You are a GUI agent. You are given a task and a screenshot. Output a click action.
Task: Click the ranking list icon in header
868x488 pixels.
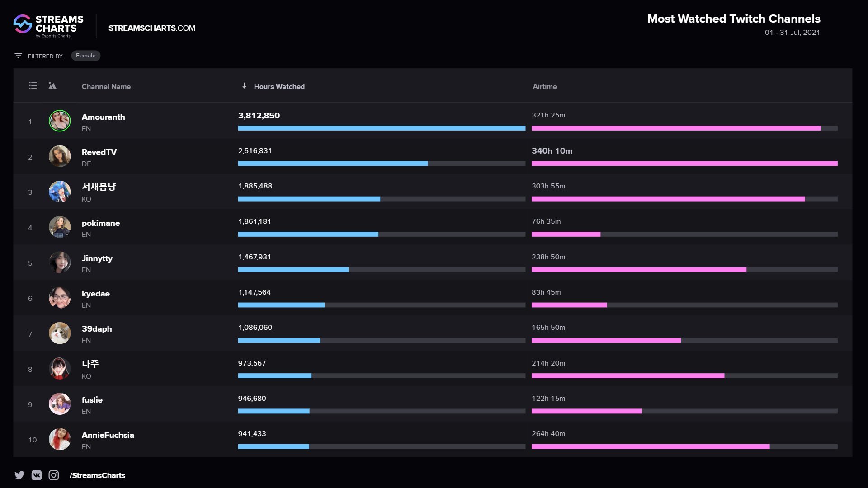click(x=33, y=85)
